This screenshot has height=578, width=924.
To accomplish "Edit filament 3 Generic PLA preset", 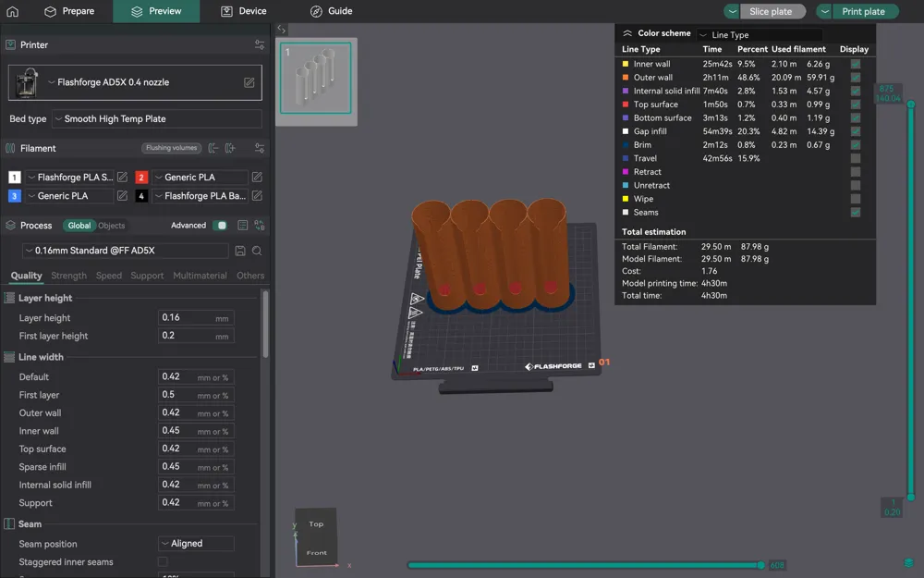I will coord(122,196).
